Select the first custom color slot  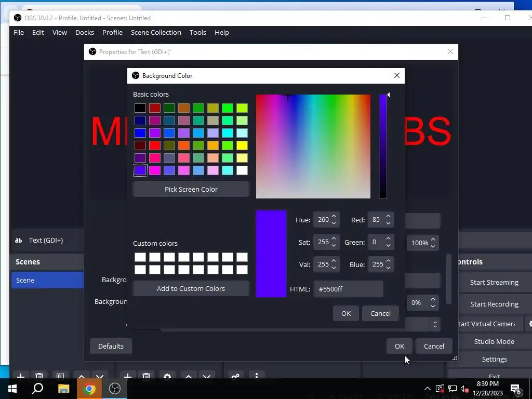pos(140,257)
